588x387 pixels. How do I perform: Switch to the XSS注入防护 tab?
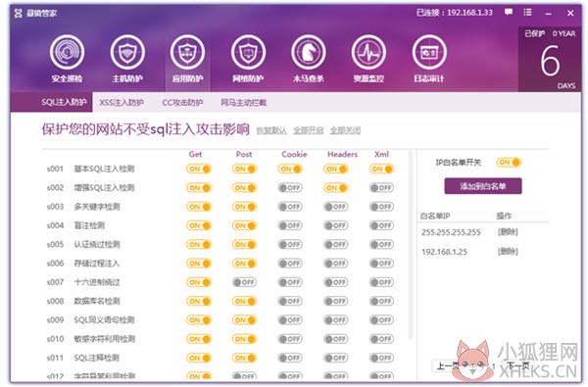122,102
